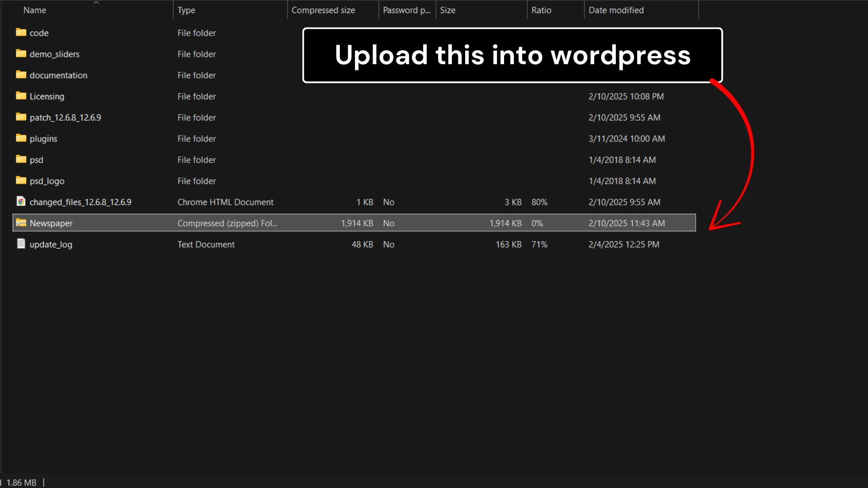Open the Licensing folder icon

click(x=21, y=96)
